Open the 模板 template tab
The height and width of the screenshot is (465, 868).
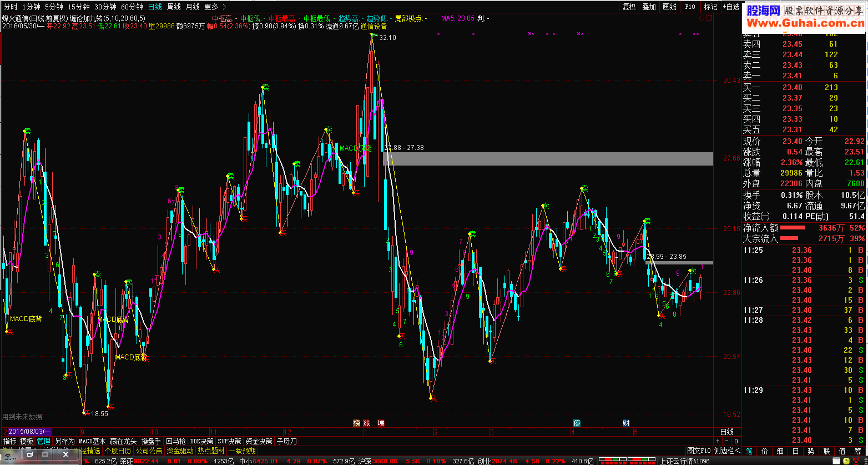click(26, 441)
